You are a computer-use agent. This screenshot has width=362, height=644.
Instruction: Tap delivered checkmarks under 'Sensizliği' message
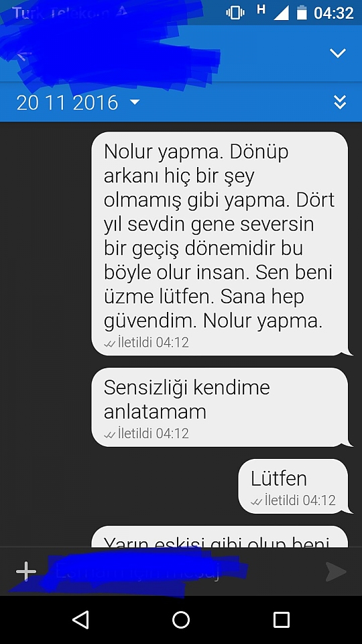pyautogui.click(x=109, y=435)
